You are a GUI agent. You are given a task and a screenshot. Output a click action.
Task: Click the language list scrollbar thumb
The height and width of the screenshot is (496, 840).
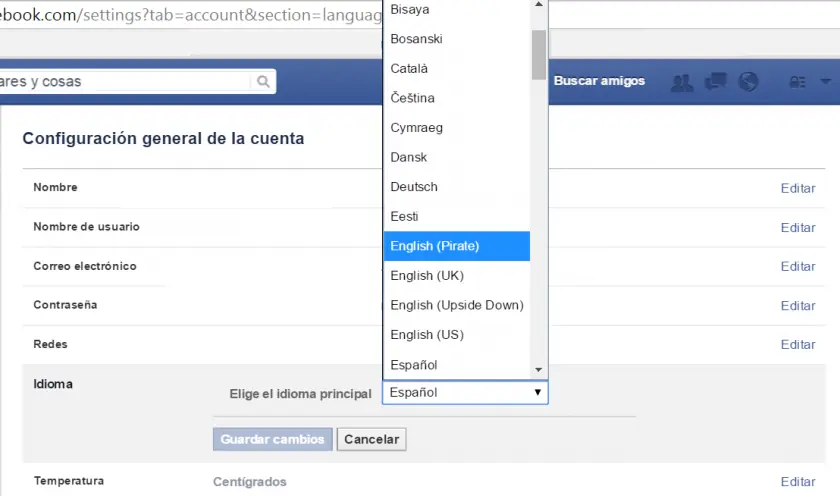(539, 55)
